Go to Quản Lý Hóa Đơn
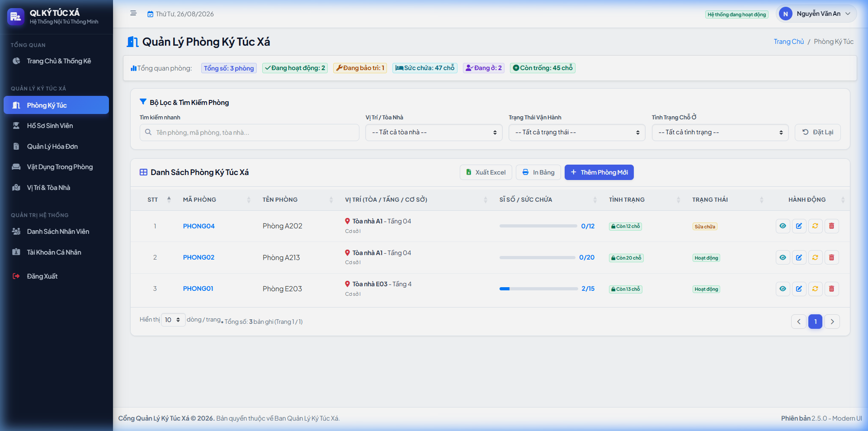 [x=56, y=147]
